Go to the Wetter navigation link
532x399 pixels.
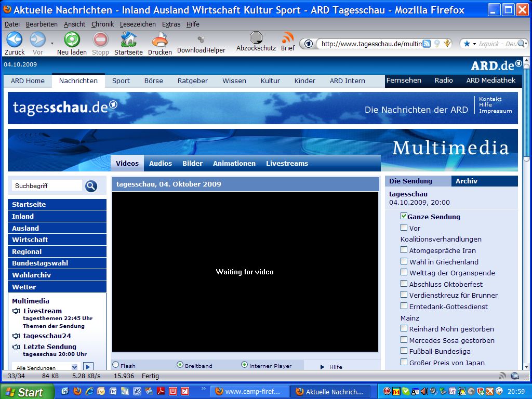(x=24, y=287)
